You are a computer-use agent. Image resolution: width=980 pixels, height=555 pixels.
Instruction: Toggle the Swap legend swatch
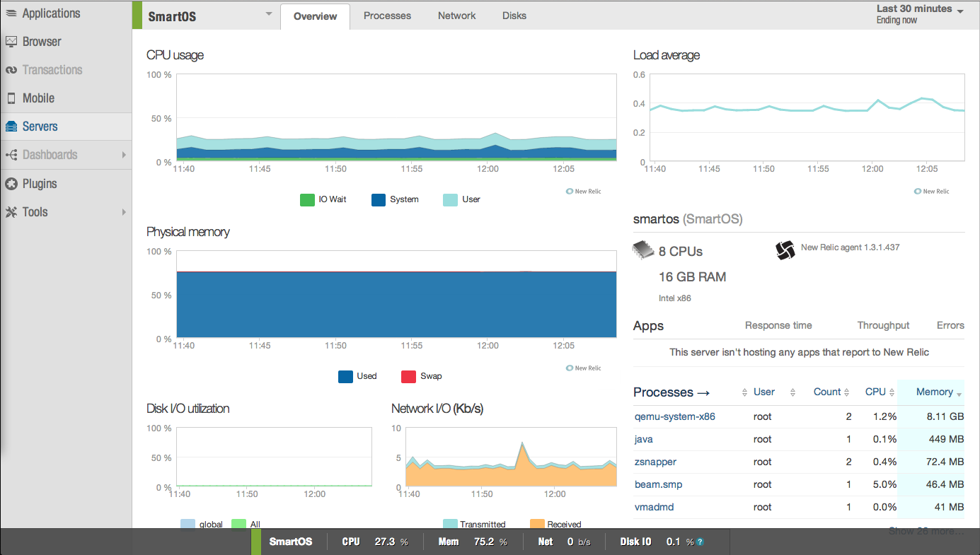408,376
